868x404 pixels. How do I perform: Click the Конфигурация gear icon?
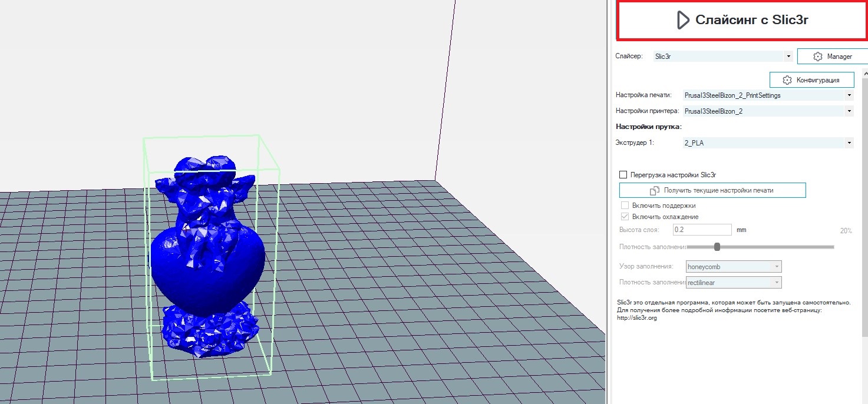[787, 80]
